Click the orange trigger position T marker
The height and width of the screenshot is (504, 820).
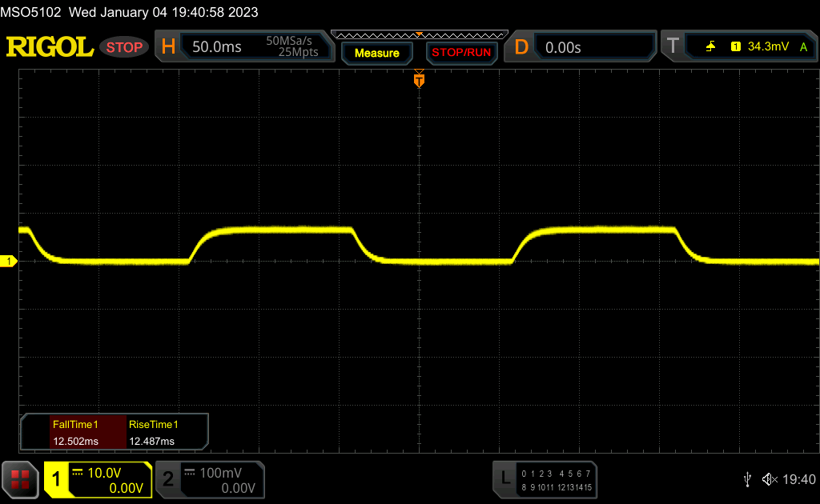coord(419,79)
